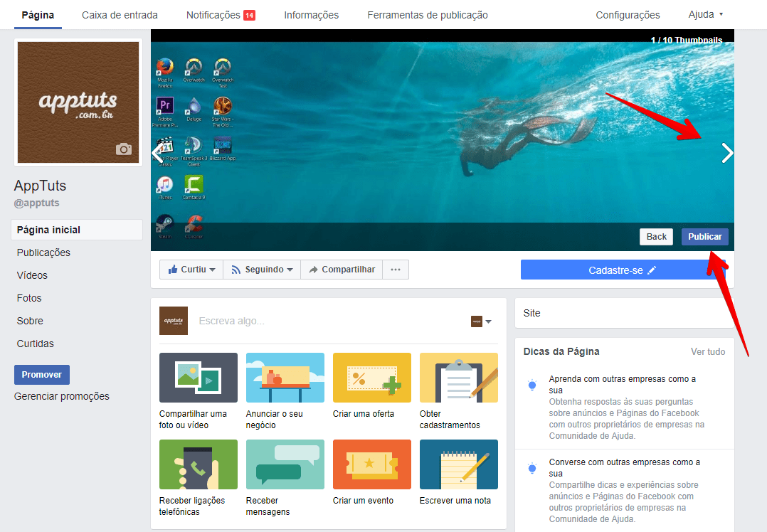
Task: Go to next thumbnail with right chevron
Action: pos(727,153)
